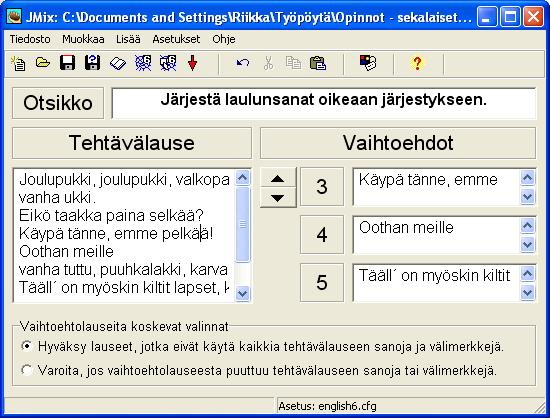
Task: Click the group label Vaihtoehtolauseita koskevat valinnat
Action: pos(124,326)
